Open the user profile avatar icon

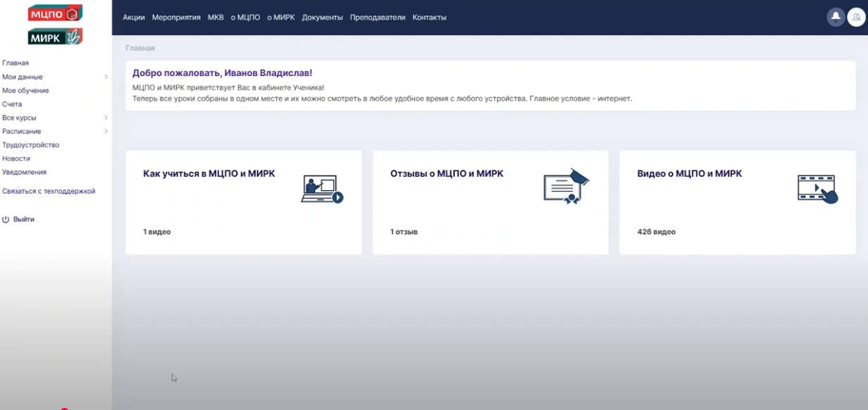click(x=856, y=18)
